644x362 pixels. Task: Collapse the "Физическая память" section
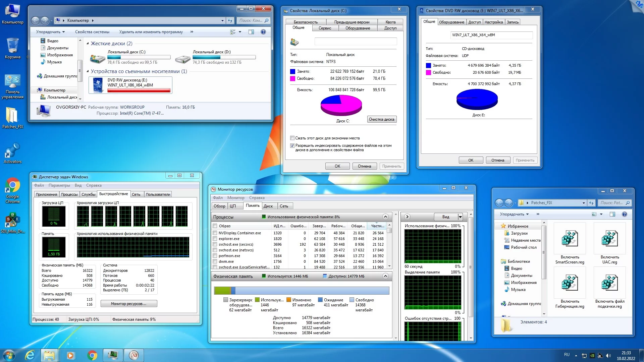[x=385, y=276]
